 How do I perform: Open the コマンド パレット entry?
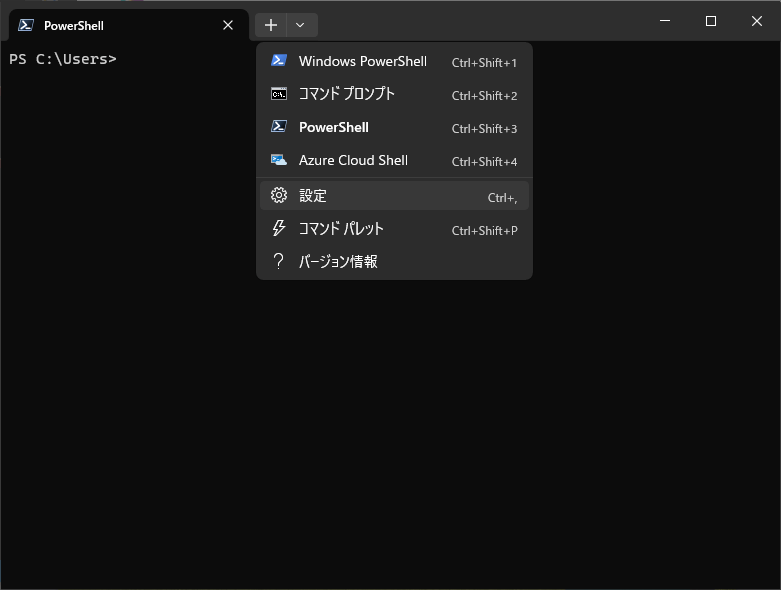[394, 229]
